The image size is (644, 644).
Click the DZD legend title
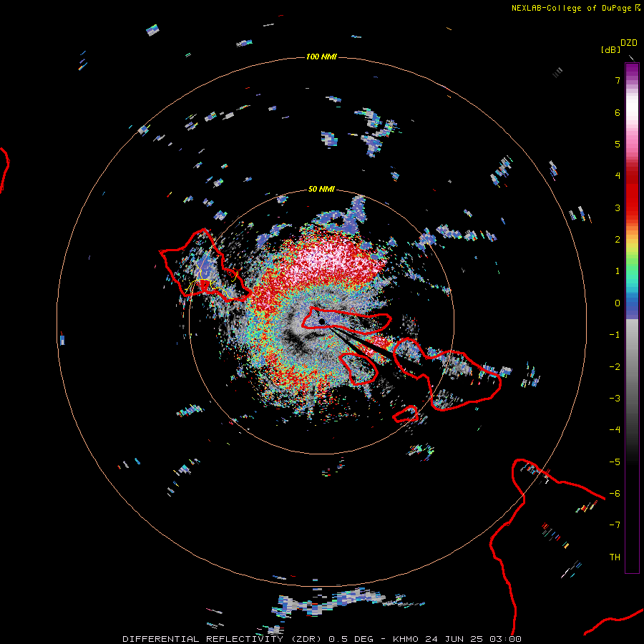(628, 43)
